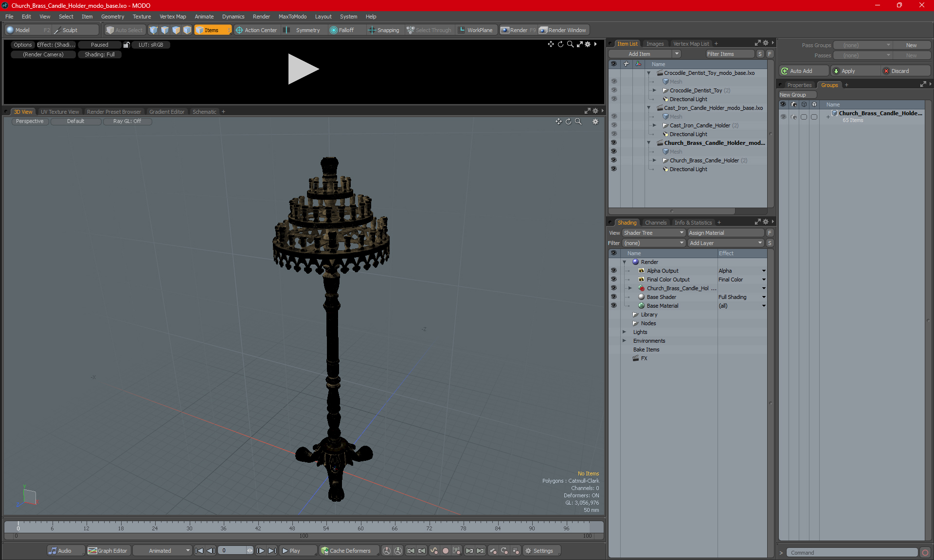Click the Filter Items field
The image size is (934, 560).
pyautogui.click(x=730, y=54)
